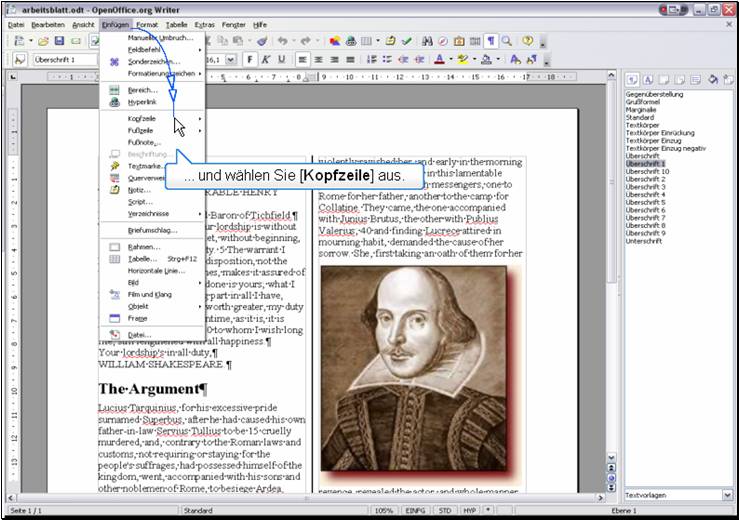The image size is (739, 520).
Task: Select Textkörper style in the styles list
Action: (643, 125)
